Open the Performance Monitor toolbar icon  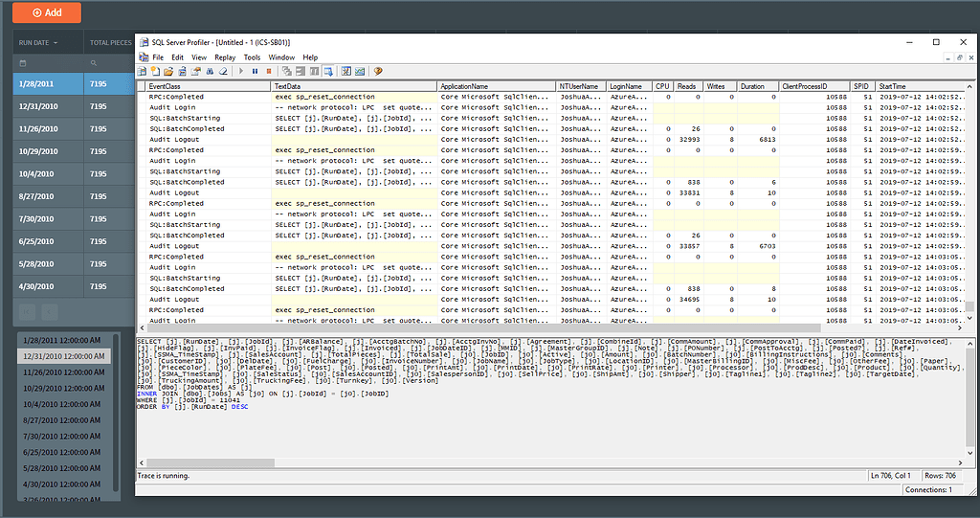(360, 71)
